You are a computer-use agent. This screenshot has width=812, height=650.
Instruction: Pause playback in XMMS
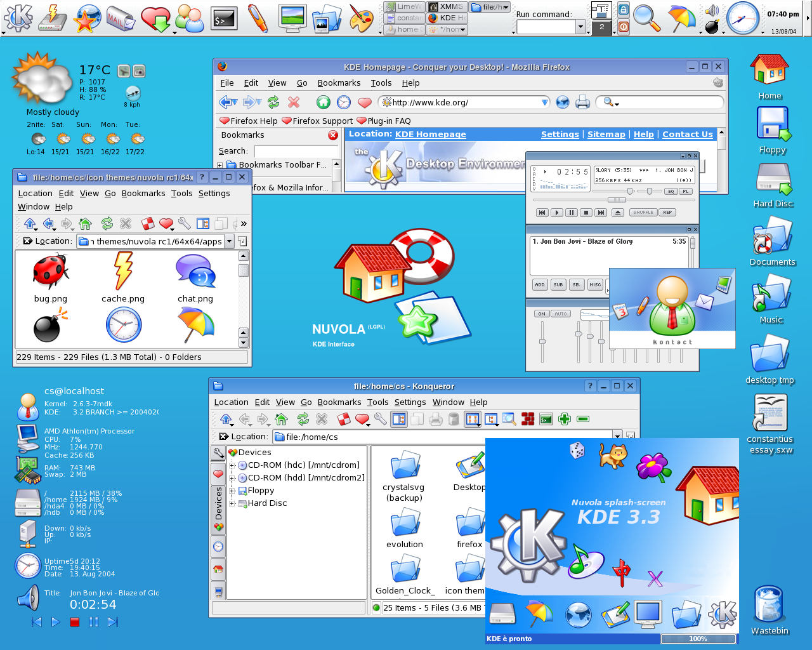571,213
